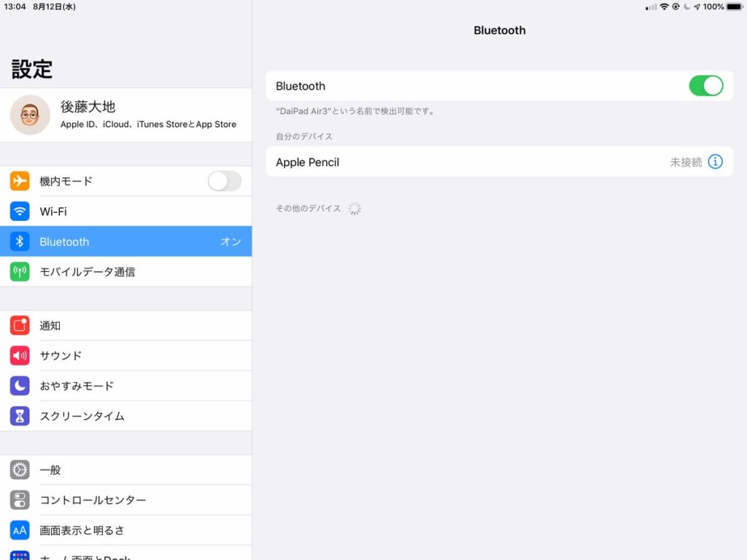
Task: Tap the 8月12日(水) date text
Action: point(54,7)
